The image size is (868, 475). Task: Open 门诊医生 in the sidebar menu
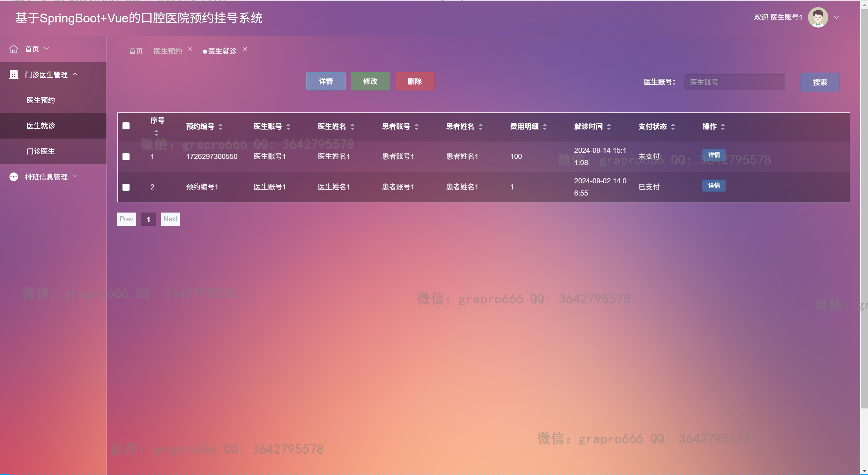click(x=41, y=151)
